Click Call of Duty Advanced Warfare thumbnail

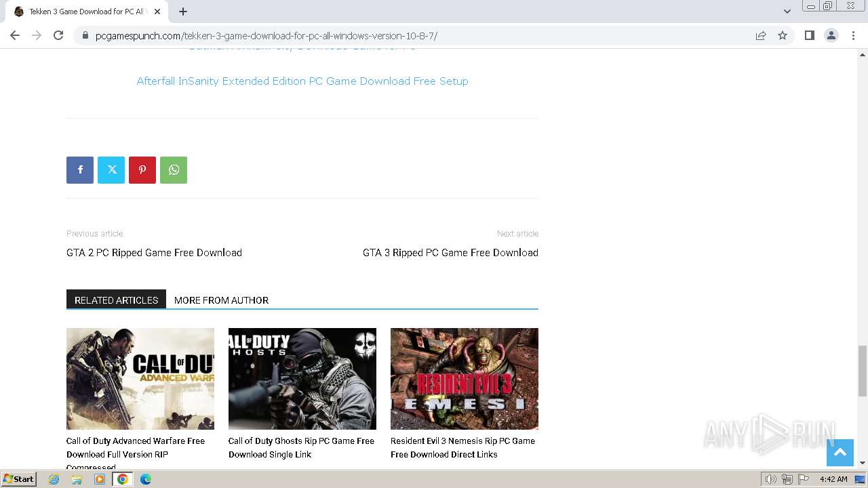(x=140, y=379)
